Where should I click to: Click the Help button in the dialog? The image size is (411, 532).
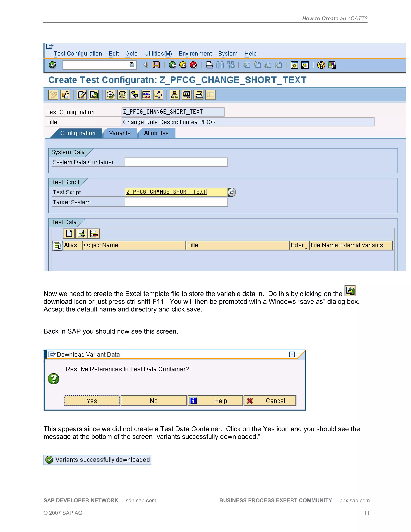click(x=215, y=401)
